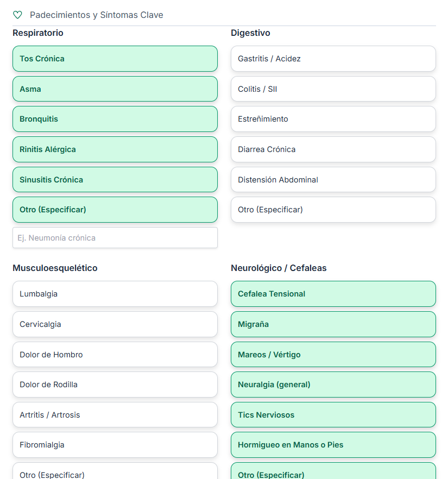Toggle off Bronquitis
448x479 pixels.
coord(115,119)
